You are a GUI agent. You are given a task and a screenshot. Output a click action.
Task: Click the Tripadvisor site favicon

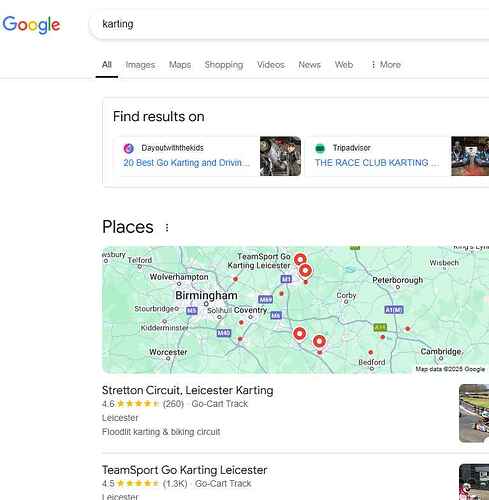click(320, 148)
